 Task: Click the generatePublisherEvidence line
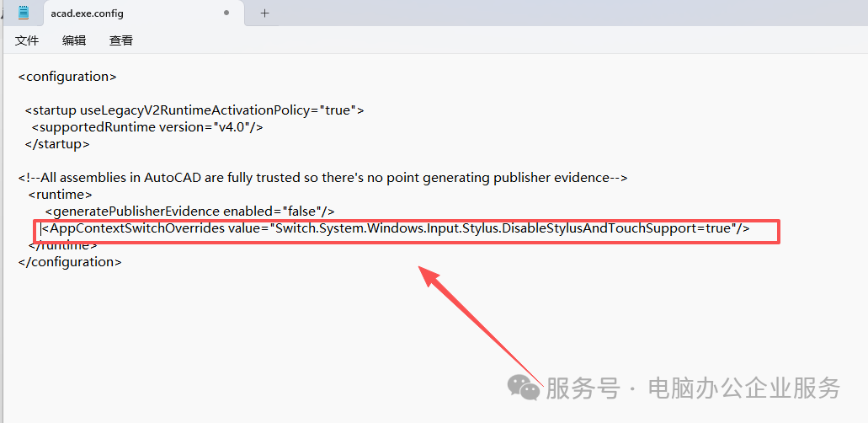click(x=189, y=211)
